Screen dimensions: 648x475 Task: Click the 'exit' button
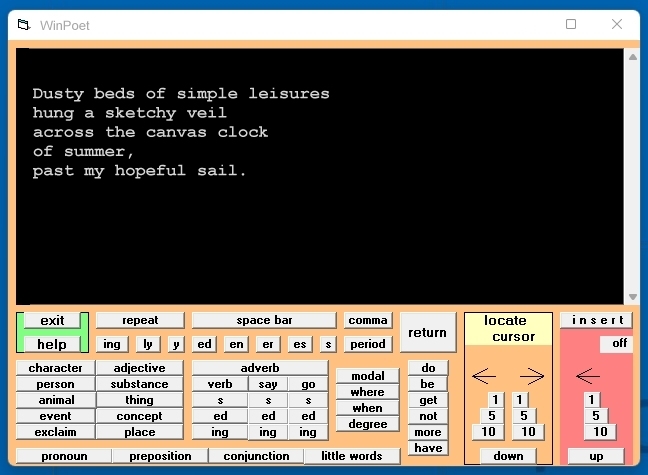coord(52,321)
